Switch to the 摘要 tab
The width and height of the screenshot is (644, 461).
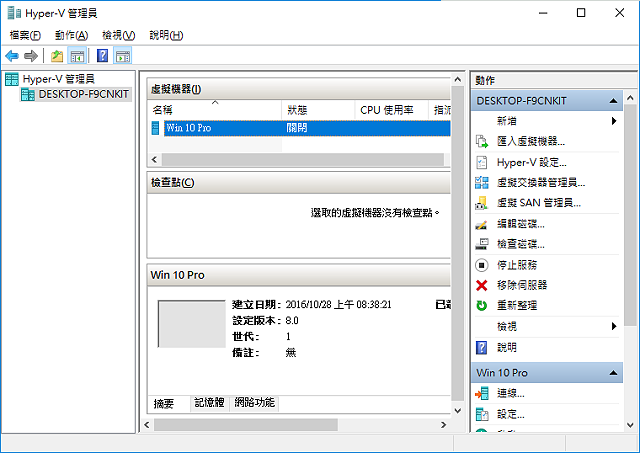164,403
